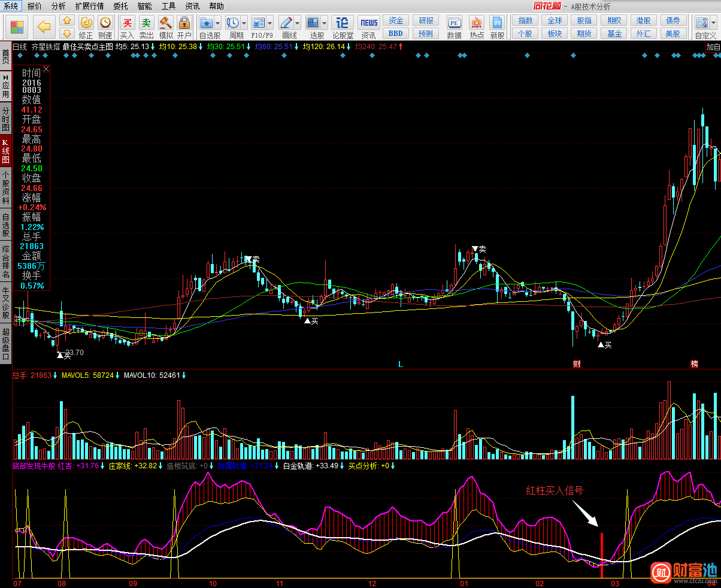721x588 pixels.
Task: Click the BBD button
Action: pos(395,34)
